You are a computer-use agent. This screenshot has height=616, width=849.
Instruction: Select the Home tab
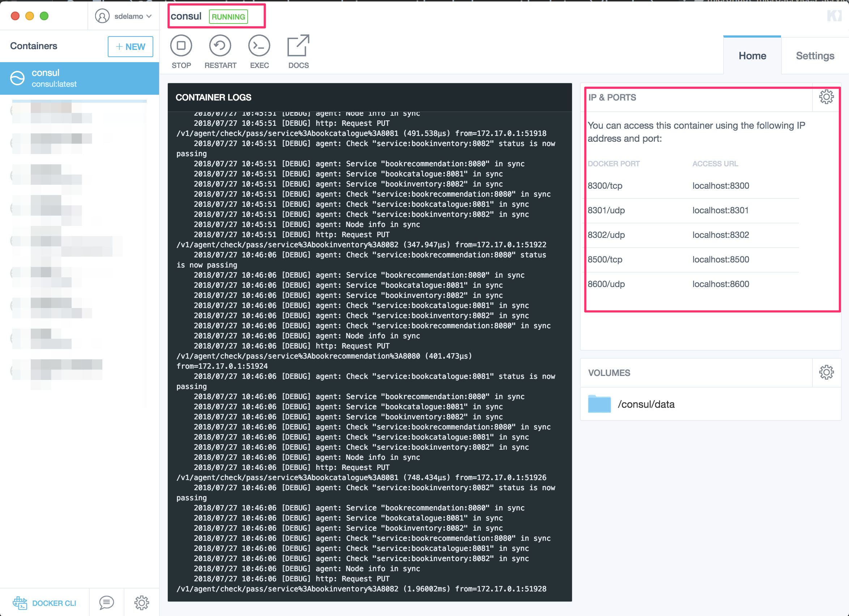click(752, 55)
